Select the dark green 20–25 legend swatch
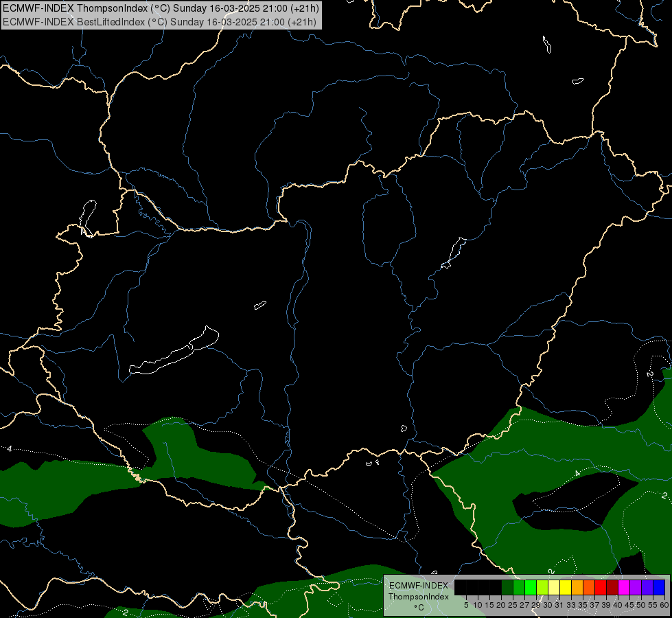This screenshot has width=672, height=618. click(507, 587)
